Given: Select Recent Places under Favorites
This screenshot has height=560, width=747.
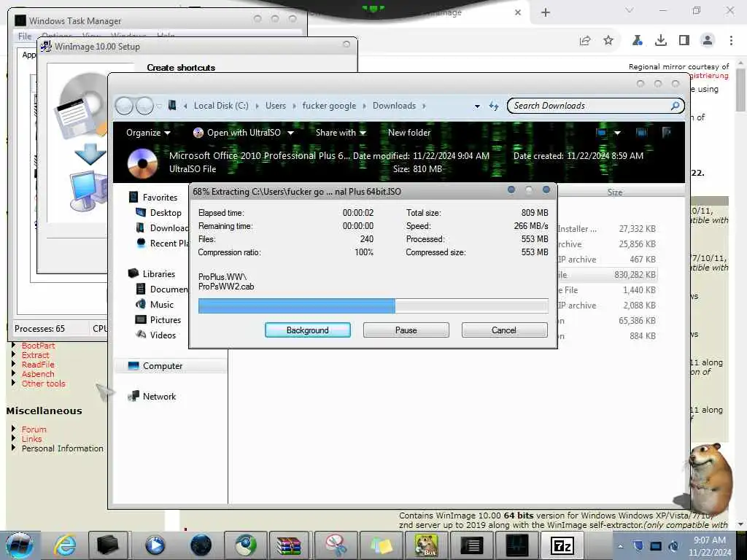Looking at the screenshot, I should [x=162, y=244].
